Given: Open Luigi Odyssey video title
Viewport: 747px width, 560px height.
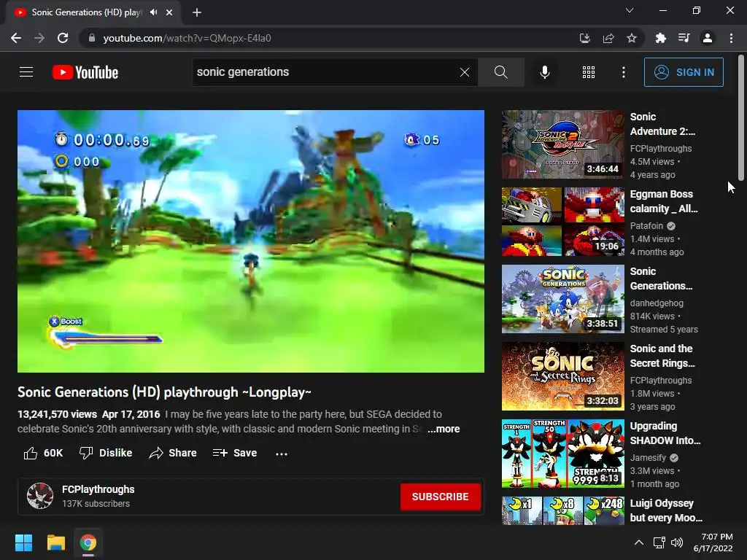Looking at the screenshot, I should [666, 510].
